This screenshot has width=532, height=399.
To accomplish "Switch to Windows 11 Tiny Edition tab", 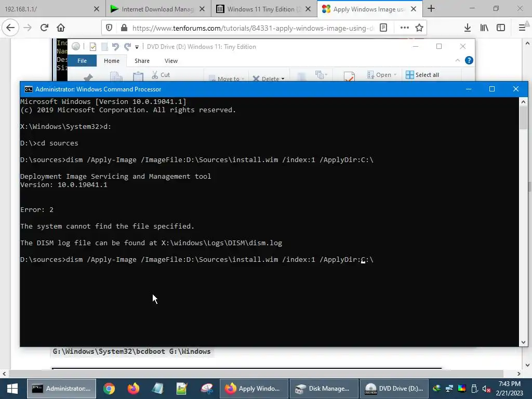I will pos(259,9).
